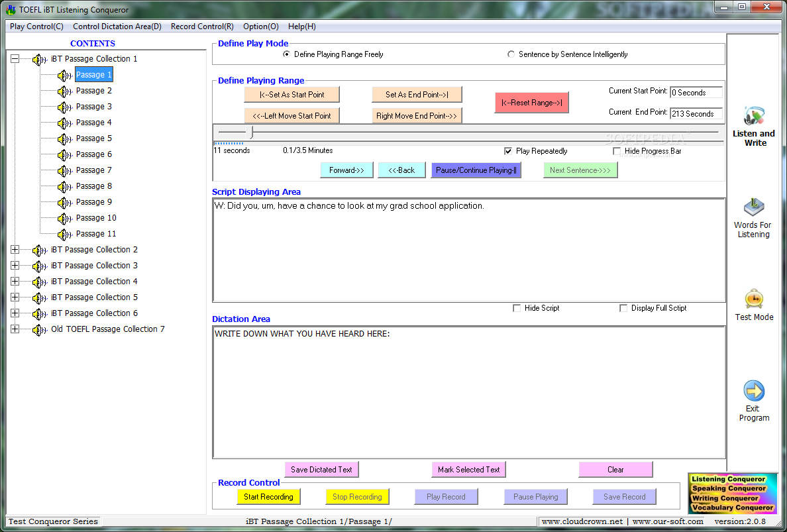Viewport: 787px width, 532px height.
Task: Open Play Control(C) menu
Action: click(x=36, y=27)
